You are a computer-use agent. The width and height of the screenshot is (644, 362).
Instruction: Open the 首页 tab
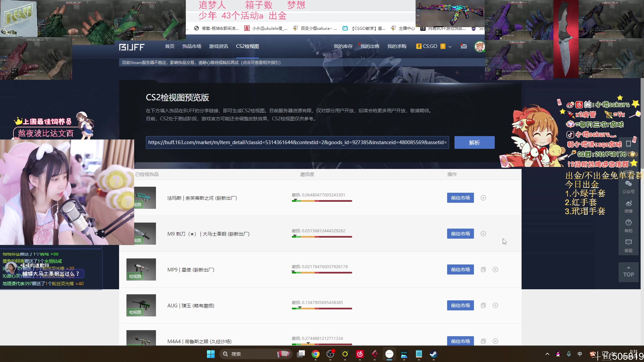coord(170,46)
